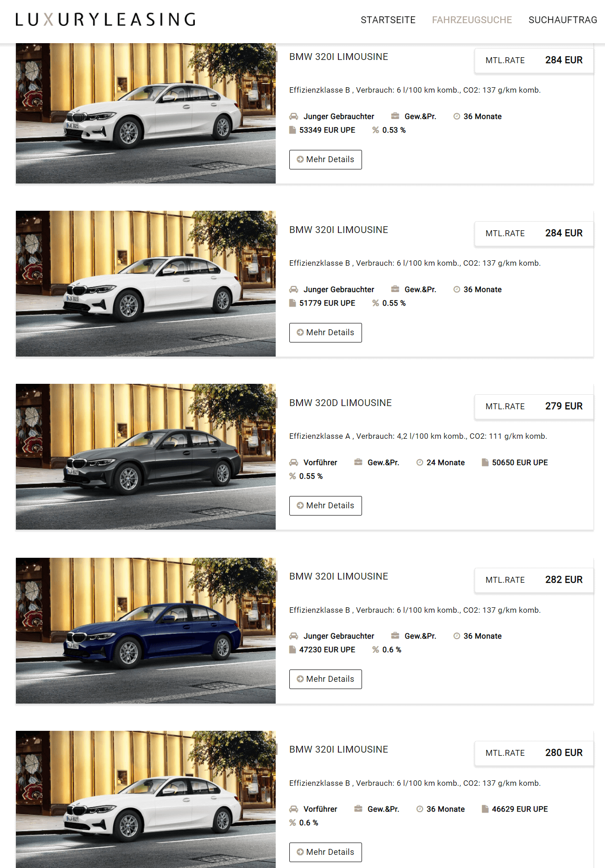605x868 pixels.
Task: Click the car icon beside Vorführer in the 279 EUR listing
Action: coord(294,462)
